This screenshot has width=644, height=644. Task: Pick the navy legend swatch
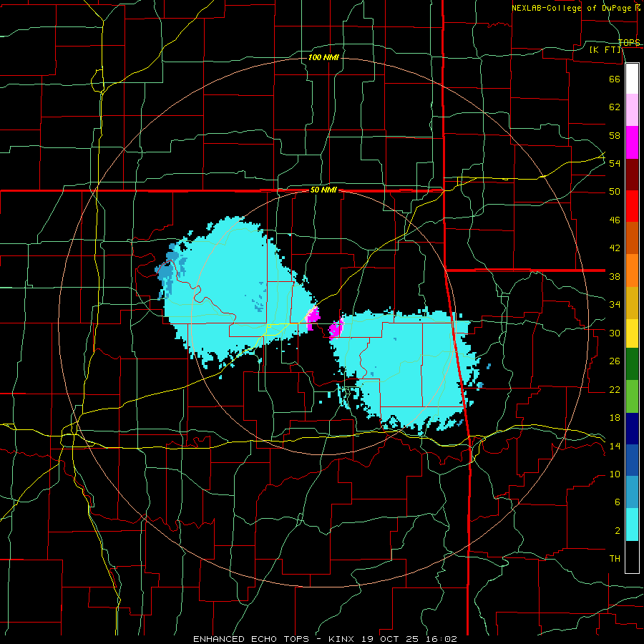coord(632,429)
